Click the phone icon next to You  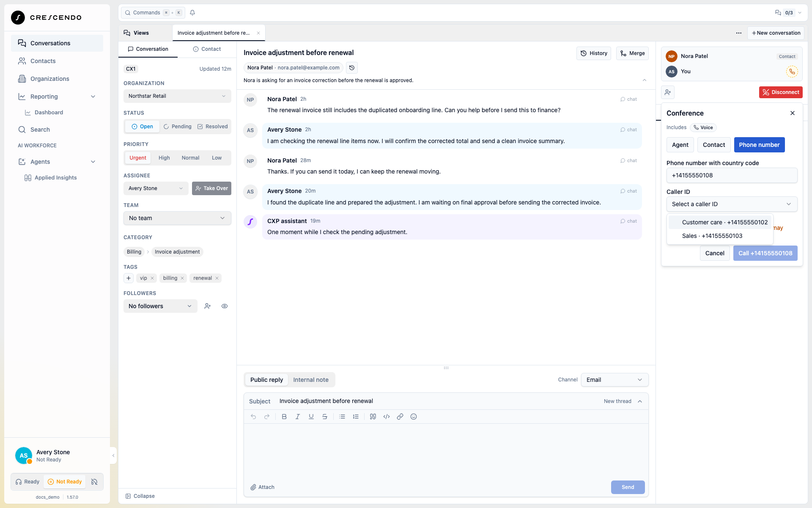[x=792, y=72]
